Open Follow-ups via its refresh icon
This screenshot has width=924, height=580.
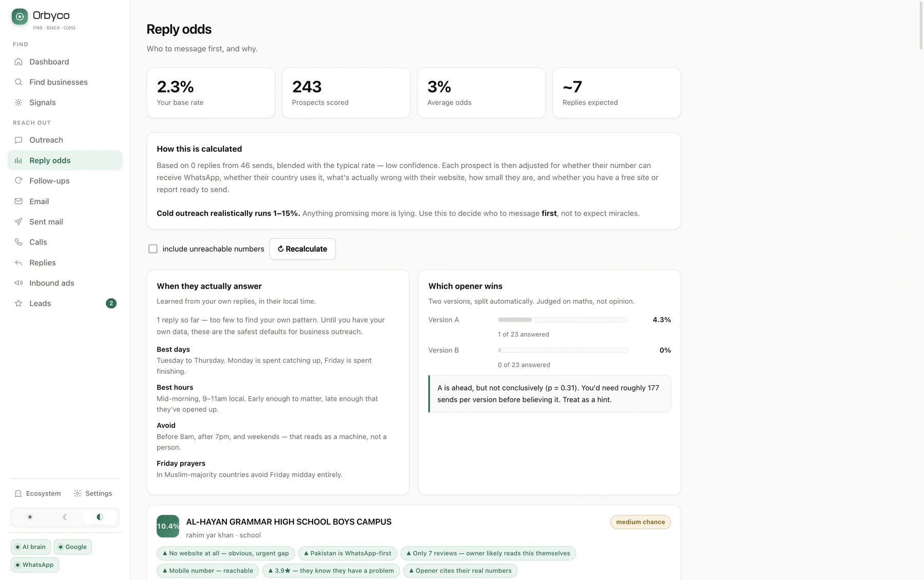click(18, 181)
